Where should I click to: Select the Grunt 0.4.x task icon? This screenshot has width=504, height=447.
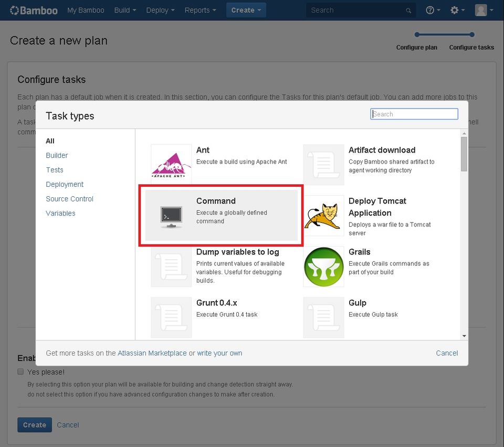point(171,317)
